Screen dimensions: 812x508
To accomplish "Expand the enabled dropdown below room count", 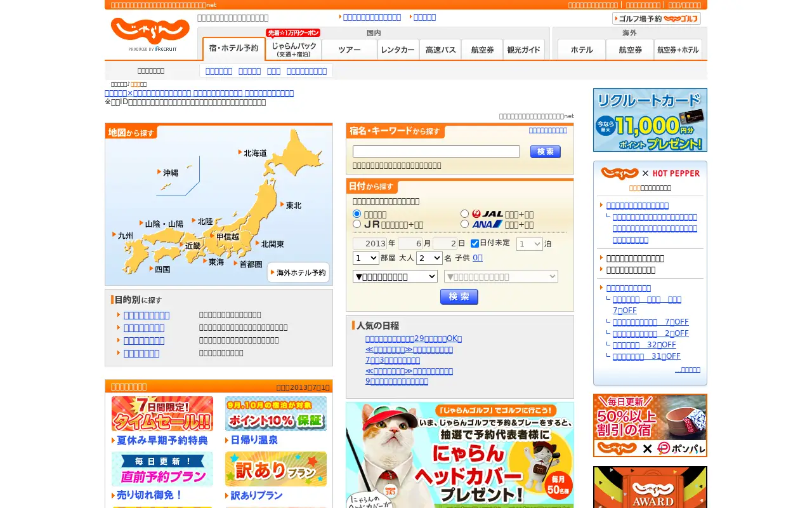I will [x=395, y=276].
